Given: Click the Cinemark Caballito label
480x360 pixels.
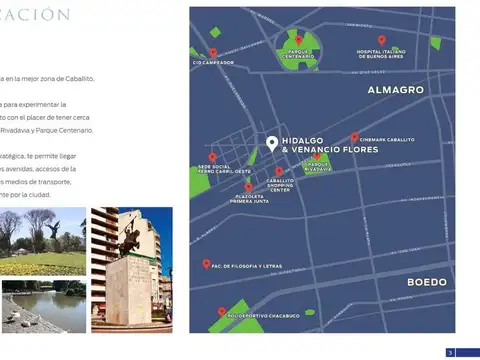Looking at the screenshot, I should (x=387, y=140).
